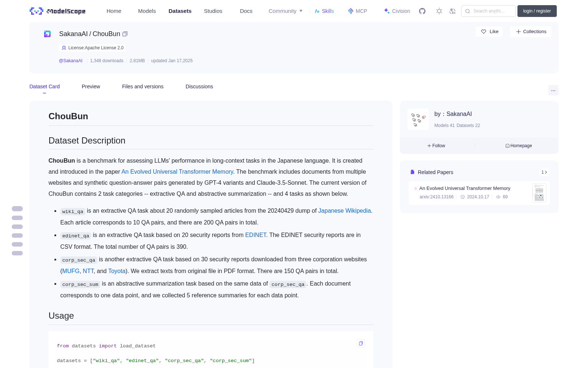588x368 pixels.
Task: Open the three-dots more options menu
Action: (x=553, y=91)
